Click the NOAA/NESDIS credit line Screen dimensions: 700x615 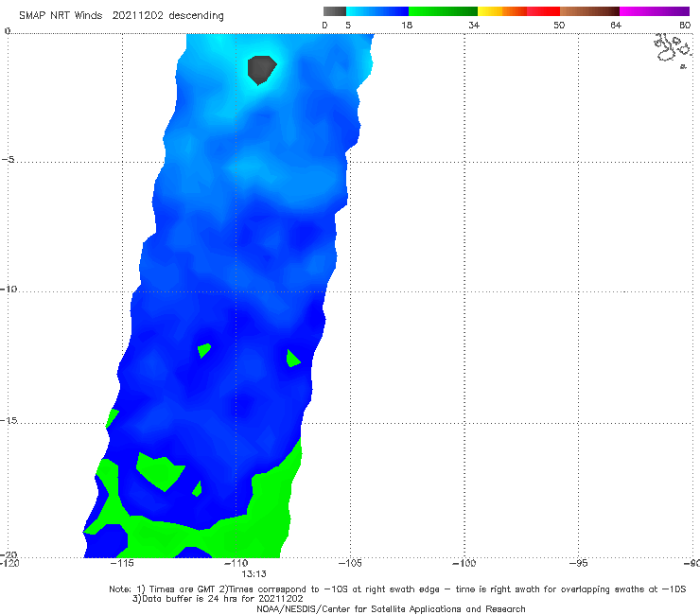click(x=391, y=609)
